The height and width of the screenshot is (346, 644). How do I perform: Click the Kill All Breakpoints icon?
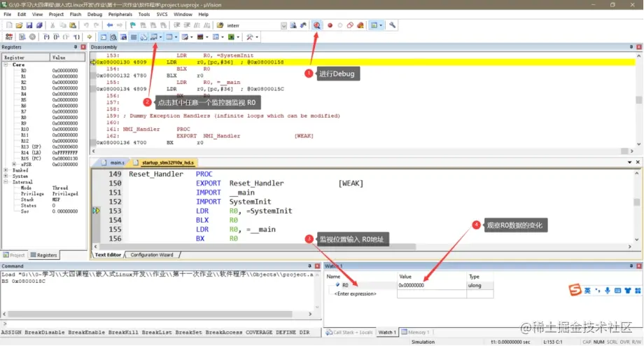pos(360,25)
